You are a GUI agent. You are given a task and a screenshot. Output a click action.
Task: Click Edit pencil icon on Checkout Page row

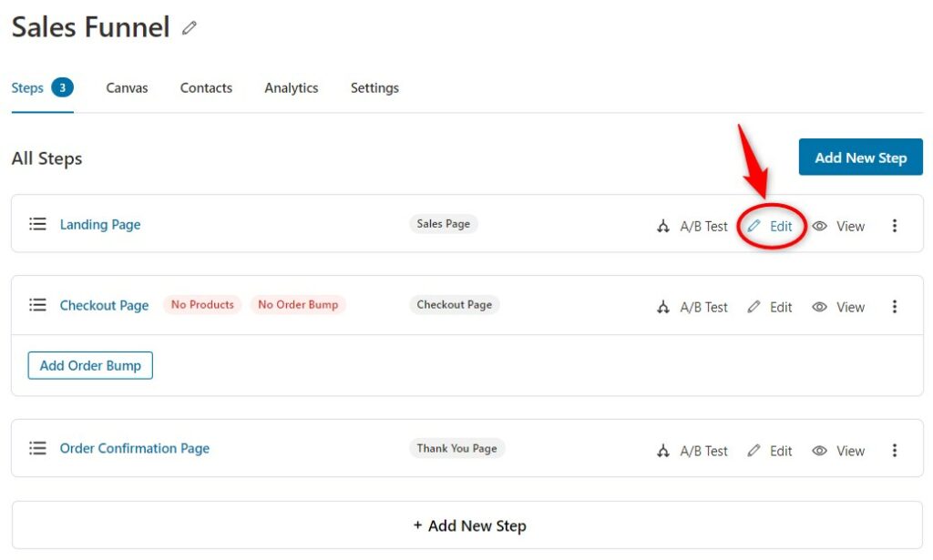[754, 307]
